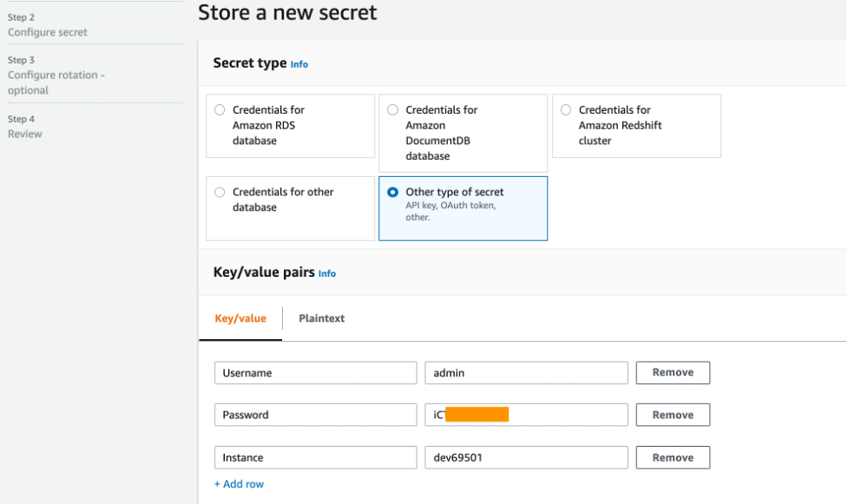Click the dev69501 value field
Screen dimensions: 848x504
click(x=525, y=457)
